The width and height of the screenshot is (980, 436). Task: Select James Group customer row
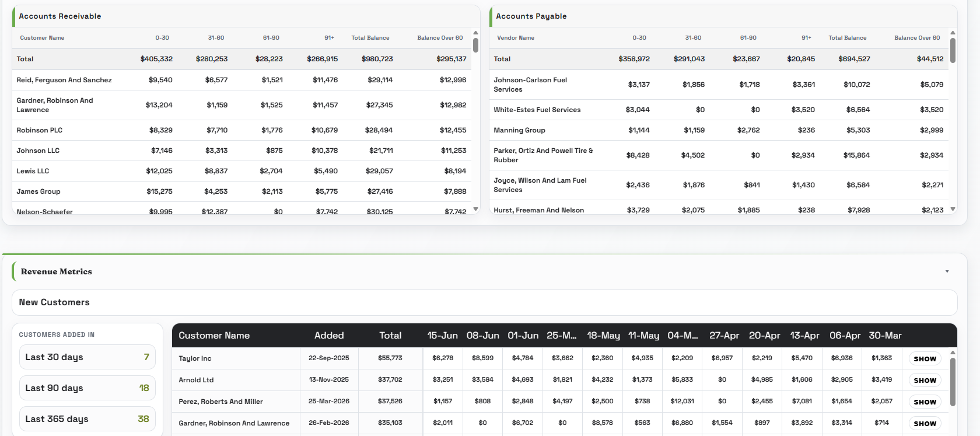click(x=242, y=191)
